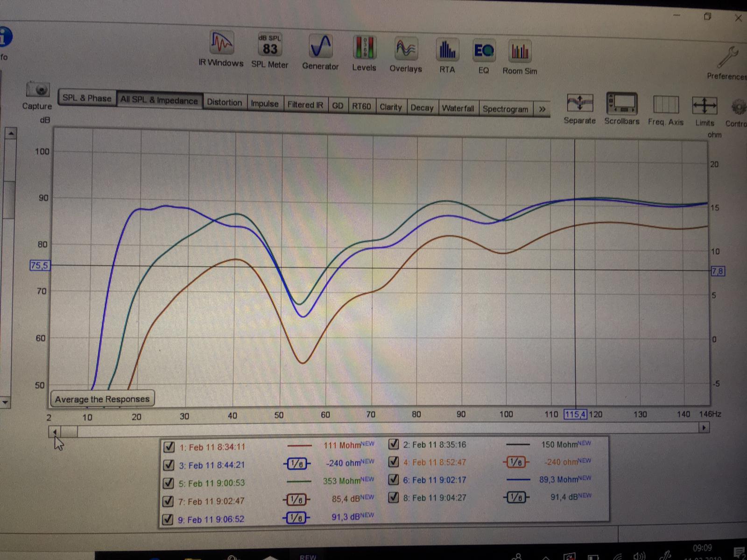Open smoothing 1/6 selector for measurement 9

coord(296,518)
